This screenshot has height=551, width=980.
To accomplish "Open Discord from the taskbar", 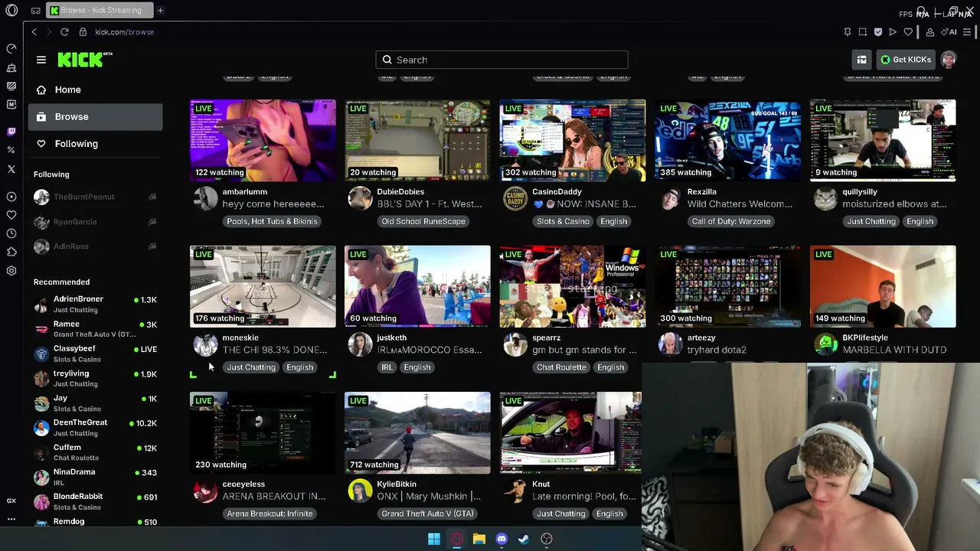I will click(501, 539).
